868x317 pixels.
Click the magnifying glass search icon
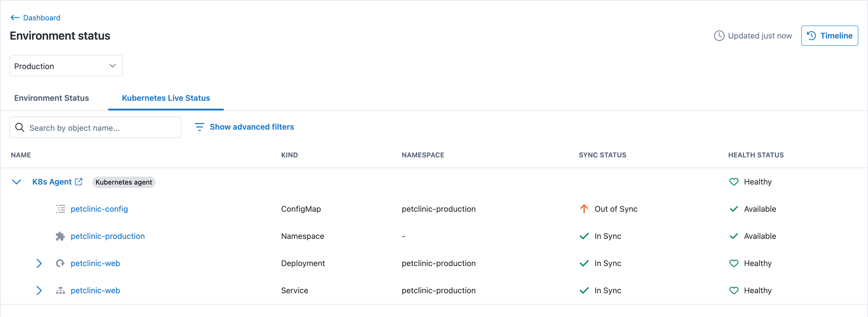click(x=20, y=127)
